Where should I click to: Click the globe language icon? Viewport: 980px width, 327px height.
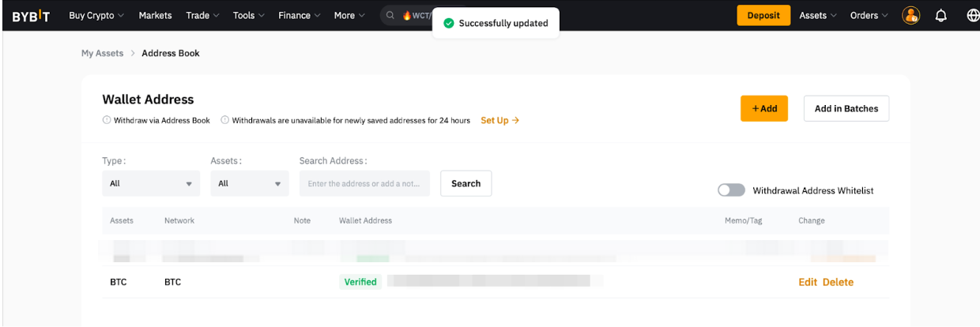click(x=973, y=16)
